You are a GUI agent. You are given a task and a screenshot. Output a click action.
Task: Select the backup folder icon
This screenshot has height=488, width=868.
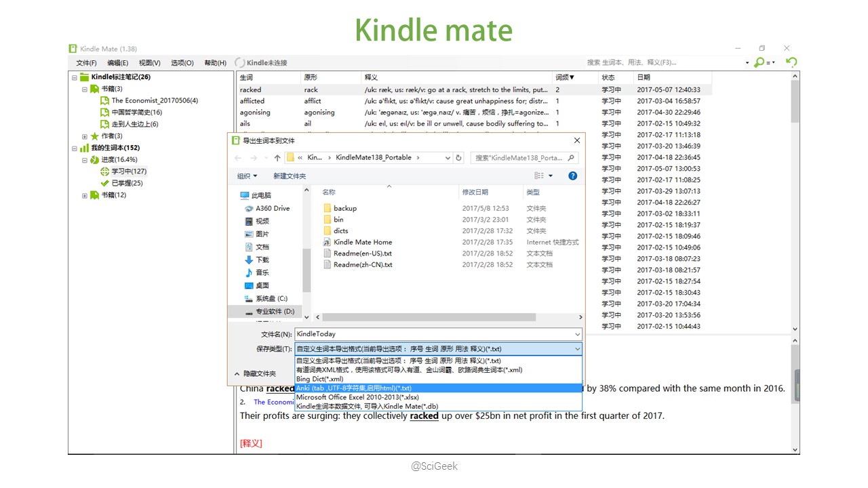[x=327, y=208]
